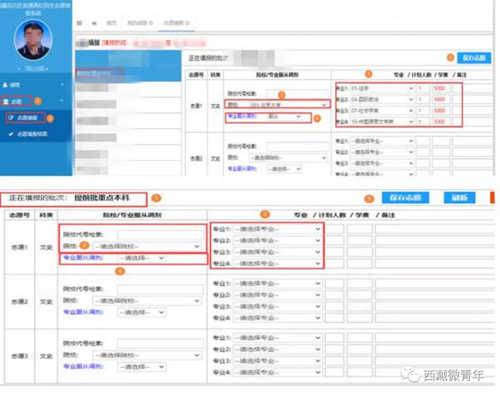The image size is (500, 397).
Task: Open the 专业3 dropdown showing 07-社会学类
Action: tap(382, 111)
